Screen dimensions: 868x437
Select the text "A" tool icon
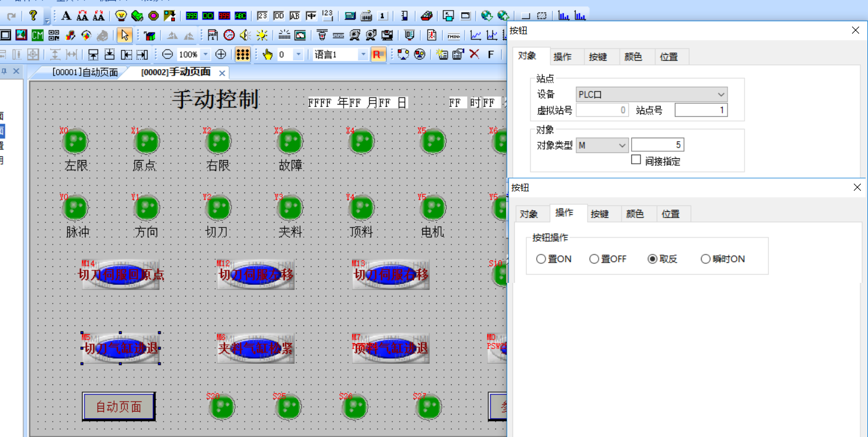(66, 16)
